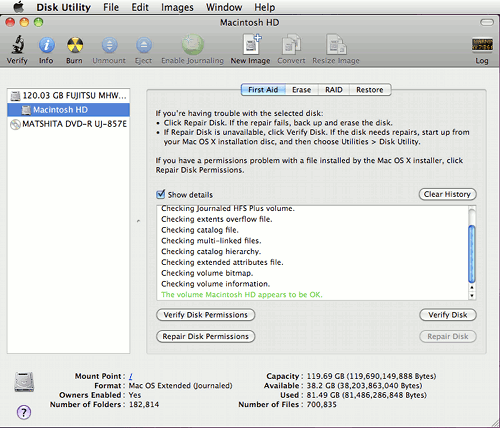Click the toolbar hide pill button in title bar
Screen dimensions: 500x428
click(x=487, y=22)
